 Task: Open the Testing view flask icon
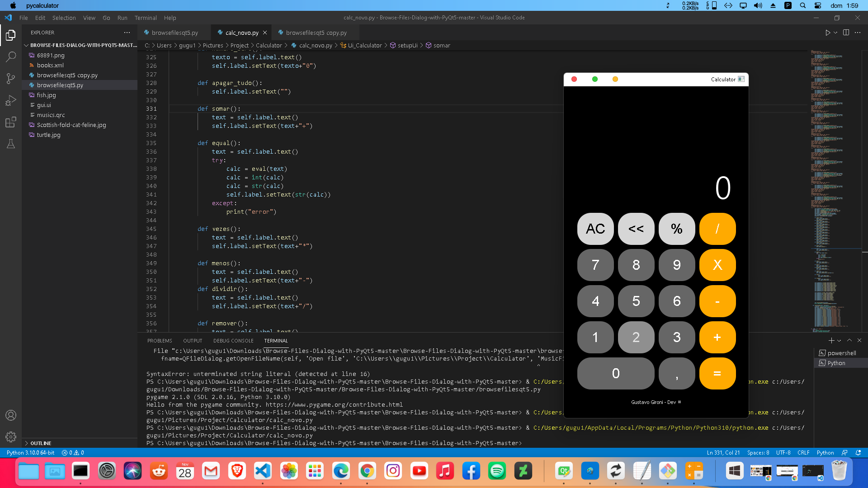pyautogui.click(x=11, y=144)
